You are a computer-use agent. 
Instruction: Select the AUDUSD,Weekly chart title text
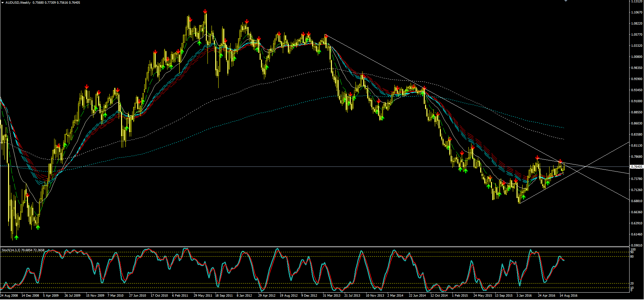click(18, 3)
